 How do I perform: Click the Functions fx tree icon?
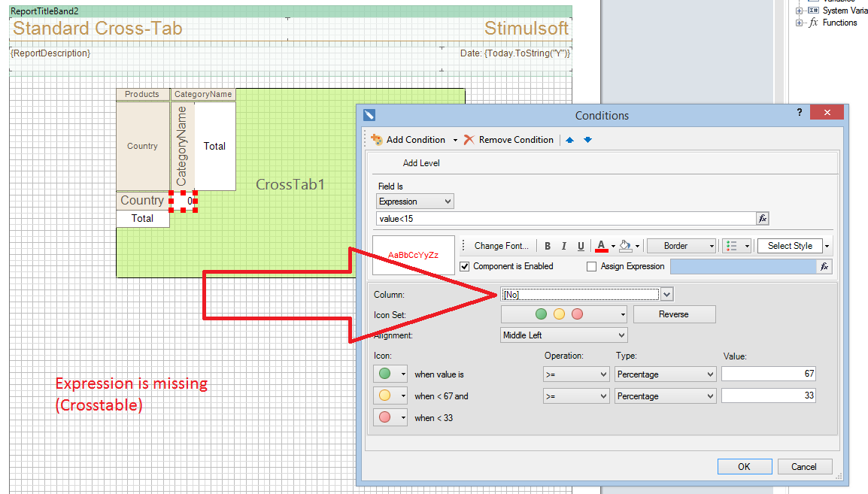(813, 23)
